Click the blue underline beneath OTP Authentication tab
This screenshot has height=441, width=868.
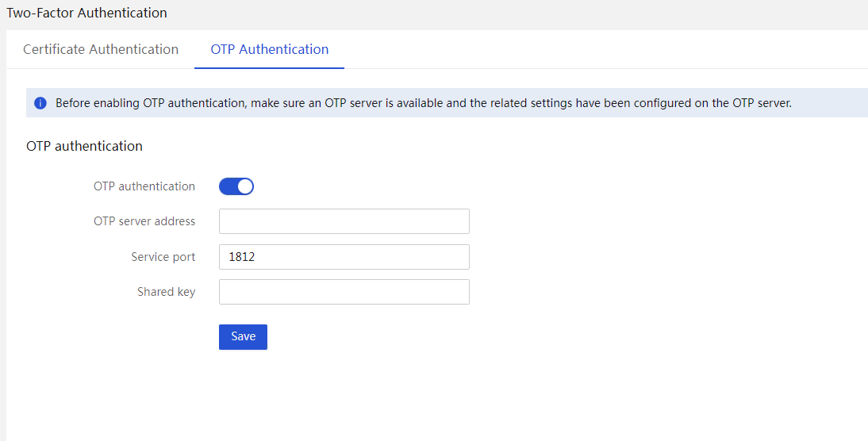tap(270, 68)
